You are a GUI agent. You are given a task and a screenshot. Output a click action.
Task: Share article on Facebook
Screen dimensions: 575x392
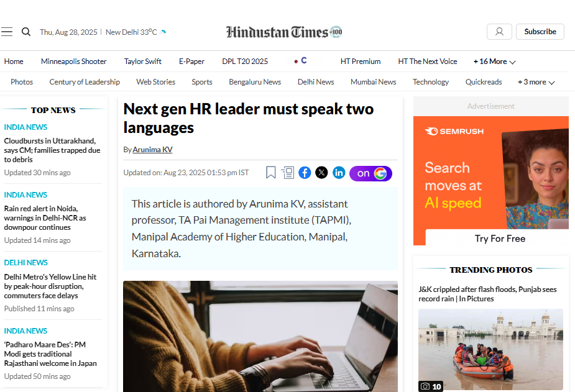[305, 173]
